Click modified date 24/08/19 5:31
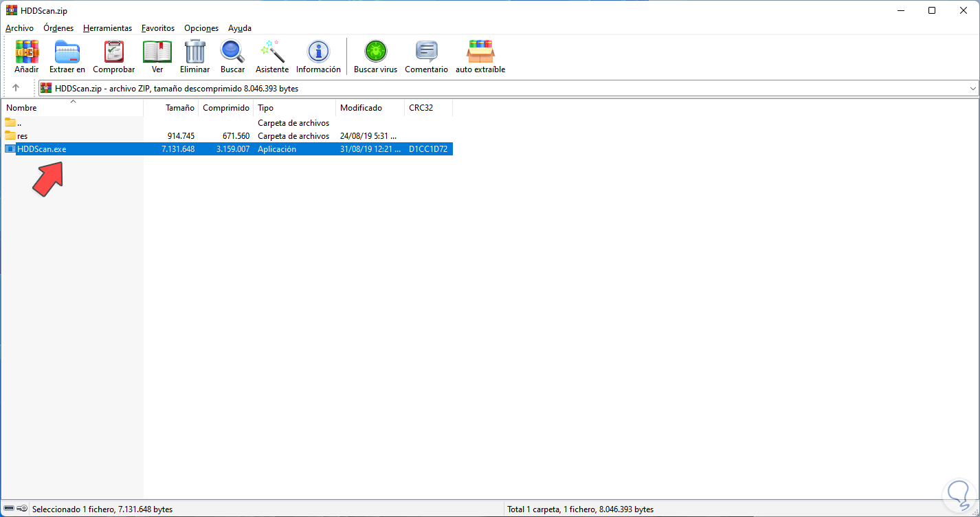Viewport: 980px width, 517px height. (x=368, y=136)
